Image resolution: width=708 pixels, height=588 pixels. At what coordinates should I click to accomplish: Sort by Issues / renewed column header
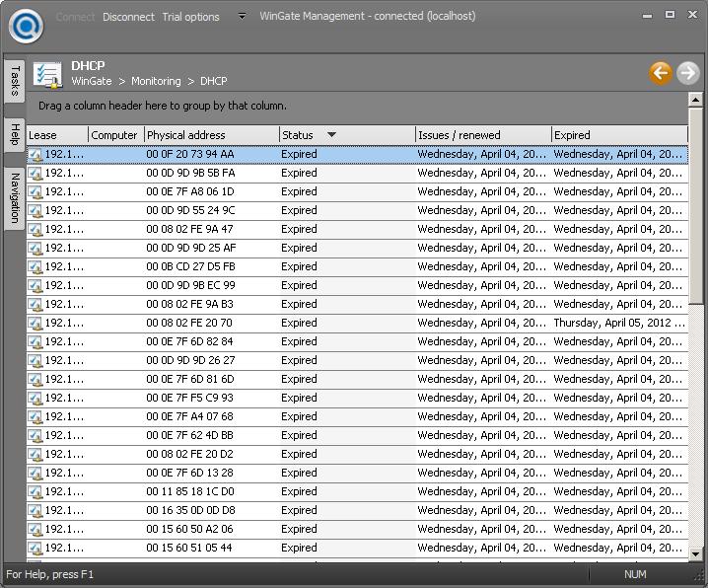coord(483,134)
